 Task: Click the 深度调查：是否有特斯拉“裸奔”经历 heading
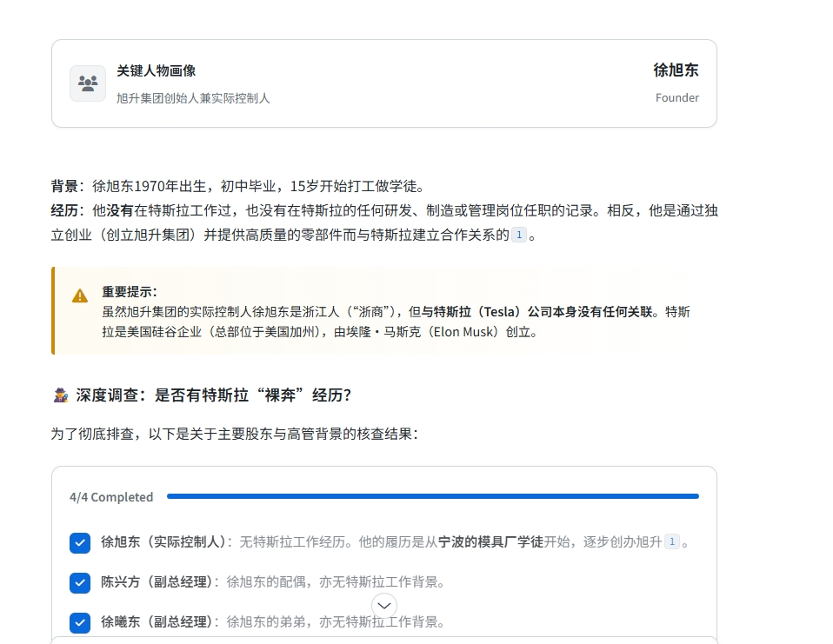[213, 395]
